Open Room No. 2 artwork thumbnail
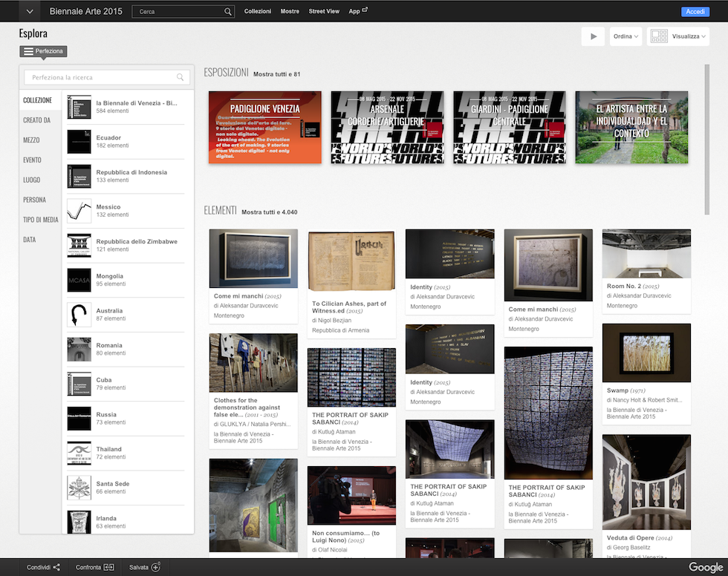This screenshot has height=576, width=728. (646, 254)
